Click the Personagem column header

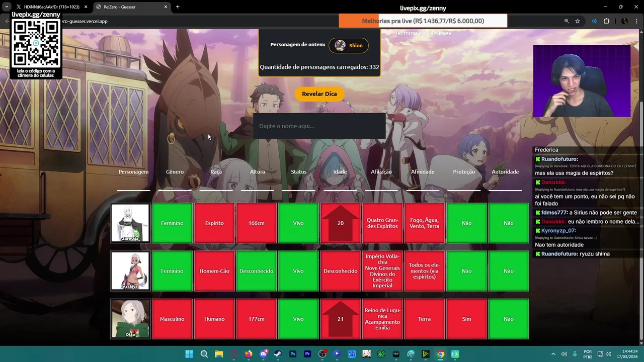(x=133, y=172)
